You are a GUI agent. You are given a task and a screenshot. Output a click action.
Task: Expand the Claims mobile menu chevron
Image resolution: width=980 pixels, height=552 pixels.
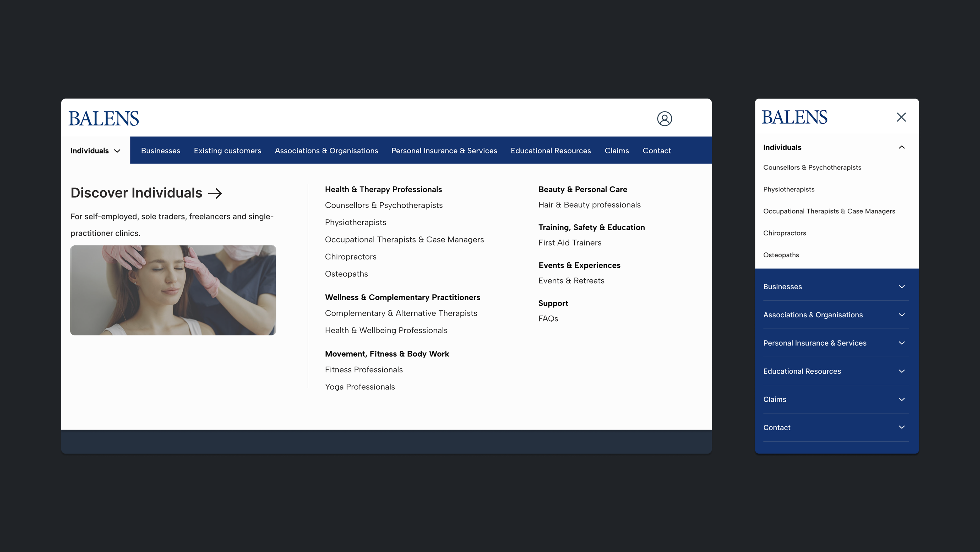(x=901, y=399)
